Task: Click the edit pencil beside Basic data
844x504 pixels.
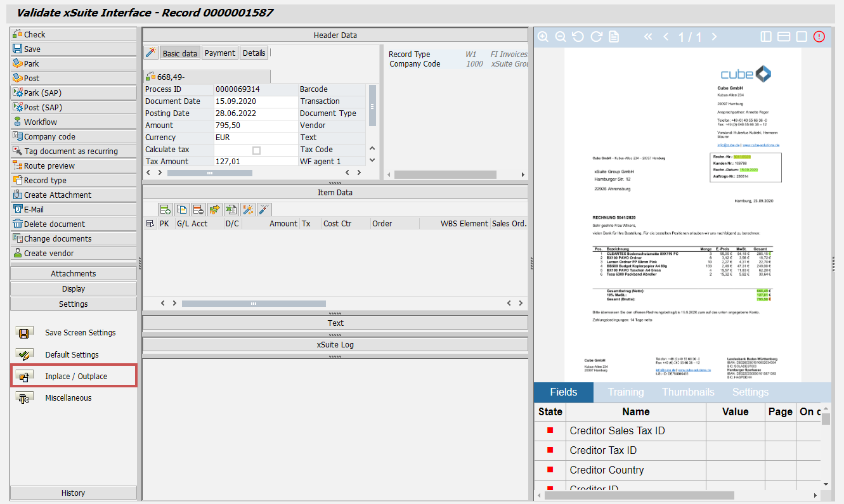Action: click(x=150, y=53)
